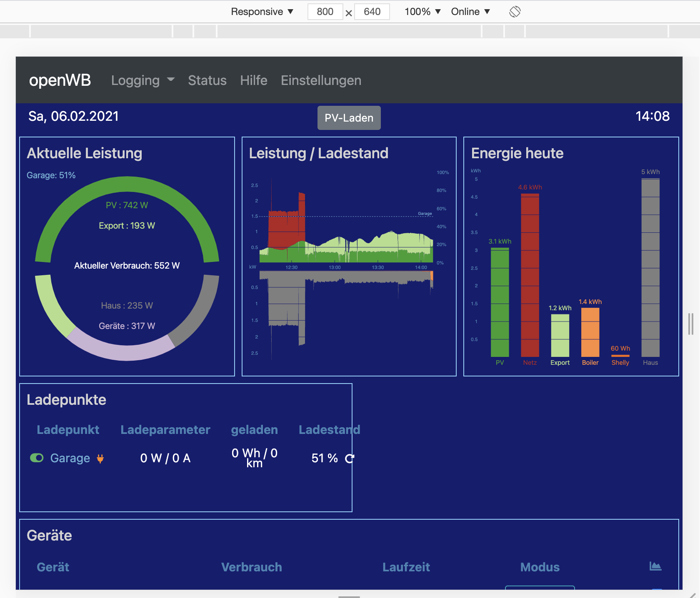
Task: Click the viewport height field showing 640
Action: tap(372, 12)
